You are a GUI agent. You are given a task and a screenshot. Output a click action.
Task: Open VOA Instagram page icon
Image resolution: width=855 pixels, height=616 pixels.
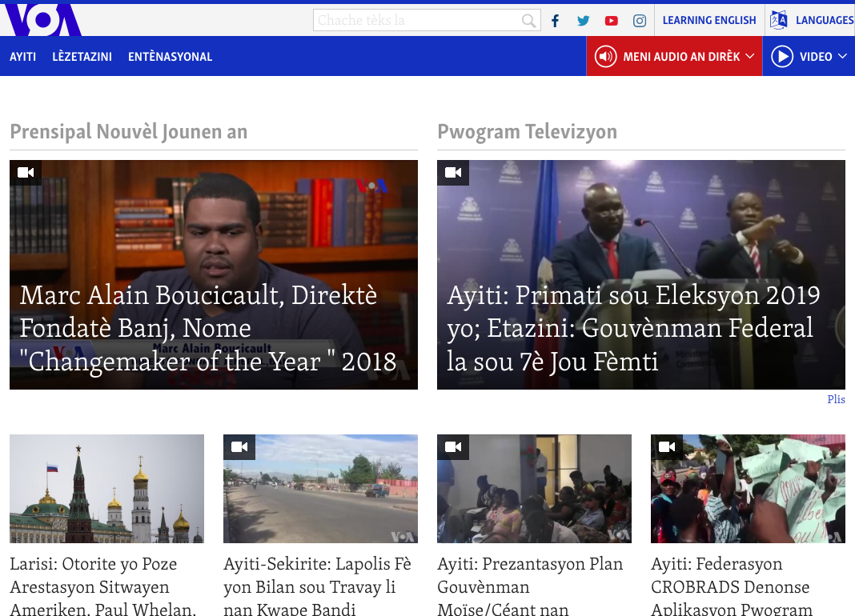640,21
